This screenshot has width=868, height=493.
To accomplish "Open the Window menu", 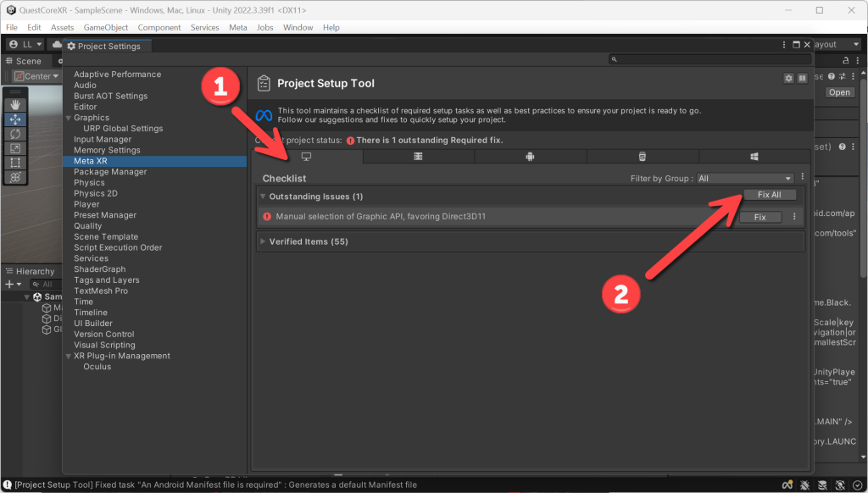I will click(x=298, y=27).
